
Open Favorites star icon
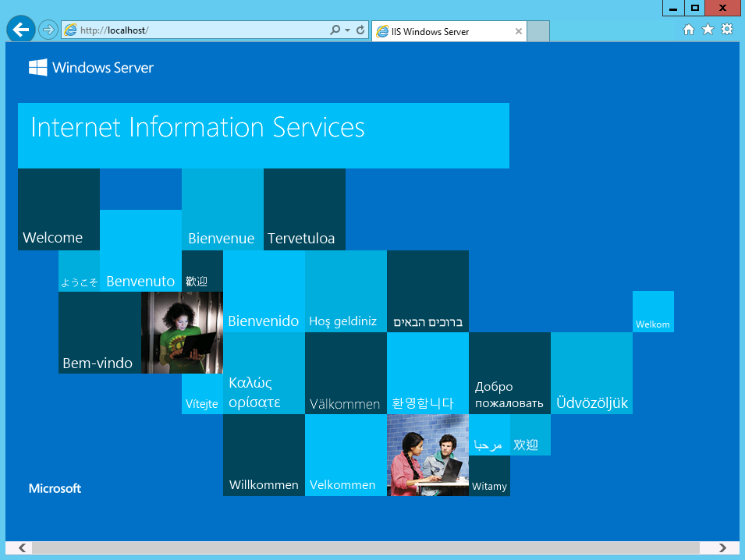708,30
